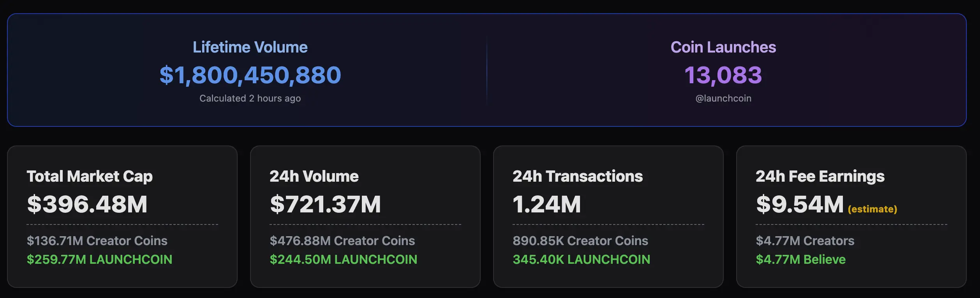Click the 24h Volume card title

click(314, 176)
